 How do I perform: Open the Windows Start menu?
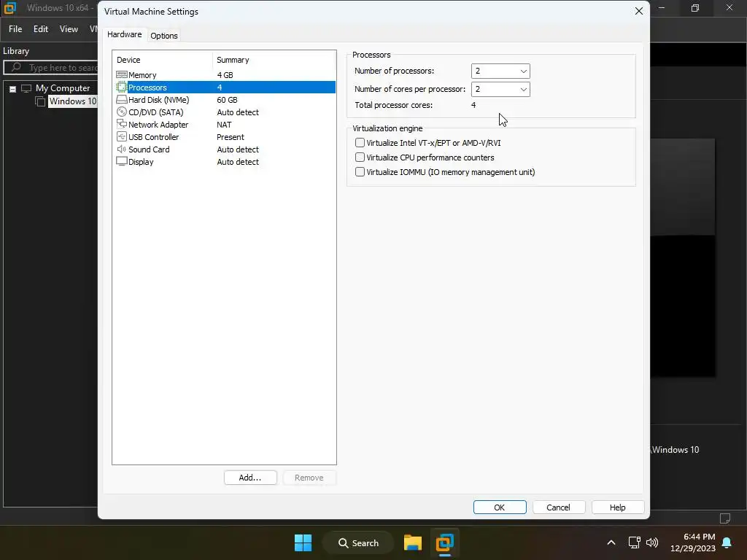tap(303, 542)
